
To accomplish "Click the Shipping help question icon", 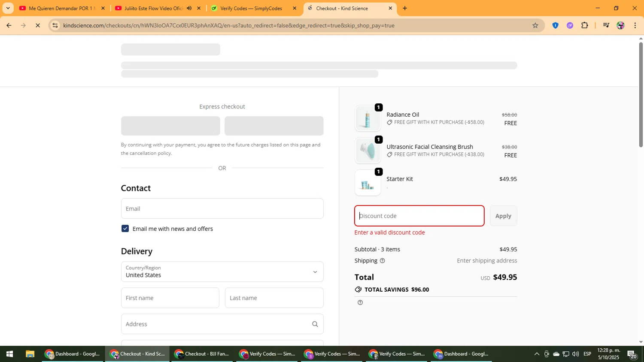I will pyautogui.click(x=382, y=261).
